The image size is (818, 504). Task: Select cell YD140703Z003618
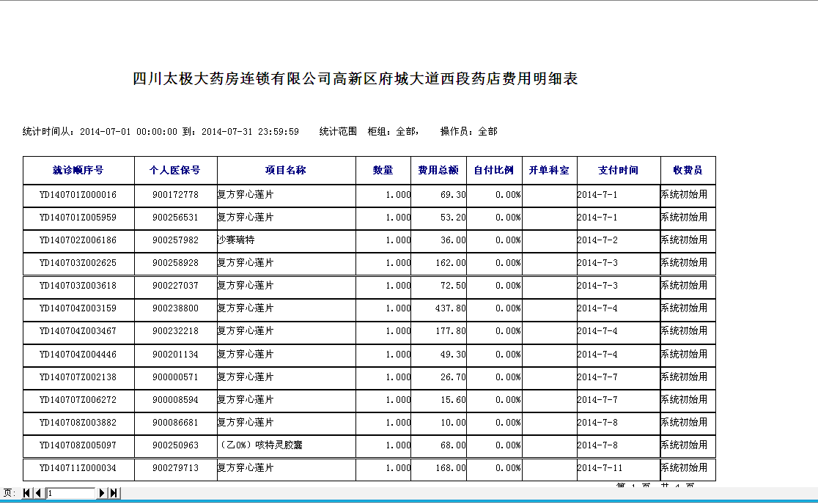click(78, 286)
